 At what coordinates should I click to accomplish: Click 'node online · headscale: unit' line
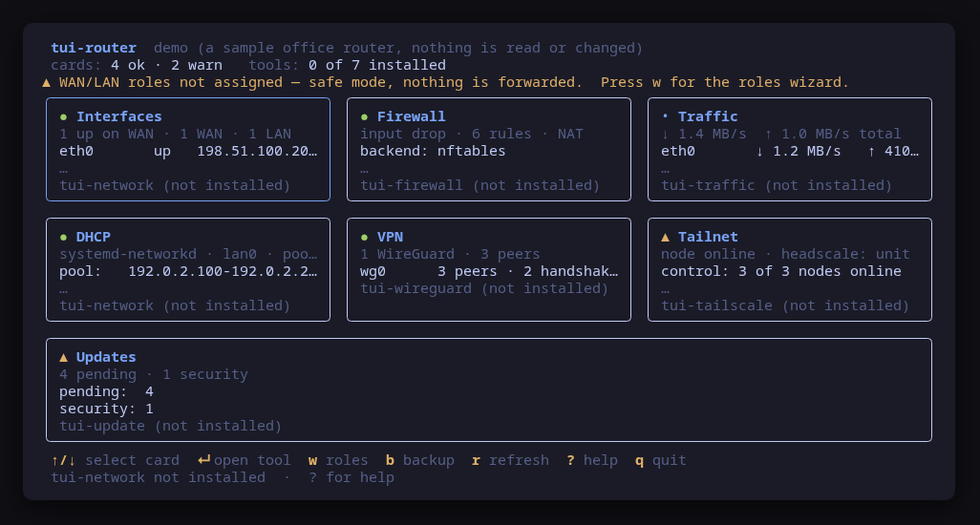tap(785, 254)
